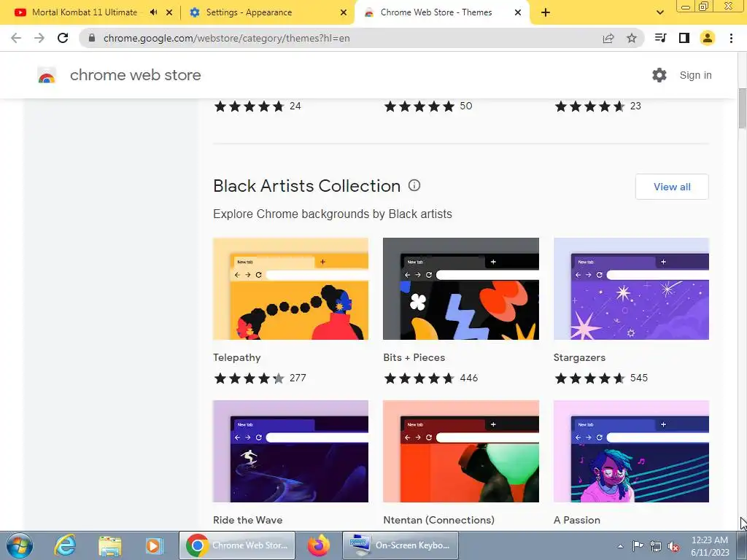Click the muted volume tray icon
Screen dimensions: 747x560
pyautogui.click(x=673, y=546)
